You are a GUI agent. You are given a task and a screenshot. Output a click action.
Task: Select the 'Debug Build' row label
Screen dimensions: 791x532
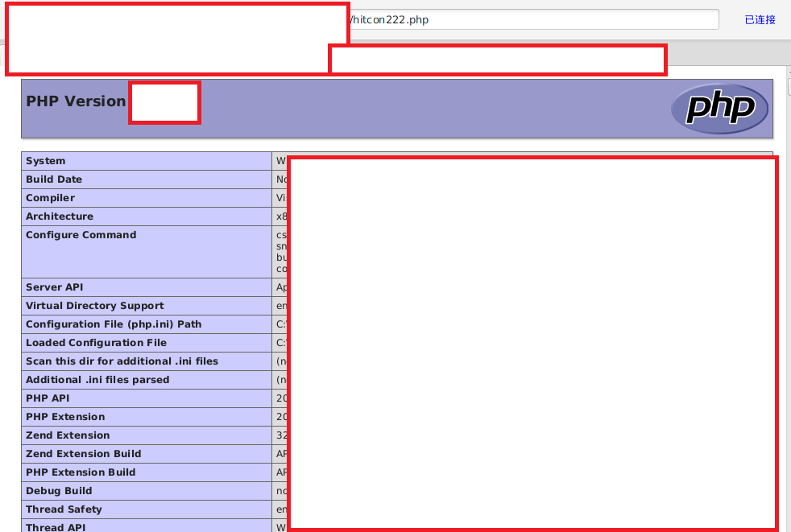pyautogui.click(x=59, y=491)
